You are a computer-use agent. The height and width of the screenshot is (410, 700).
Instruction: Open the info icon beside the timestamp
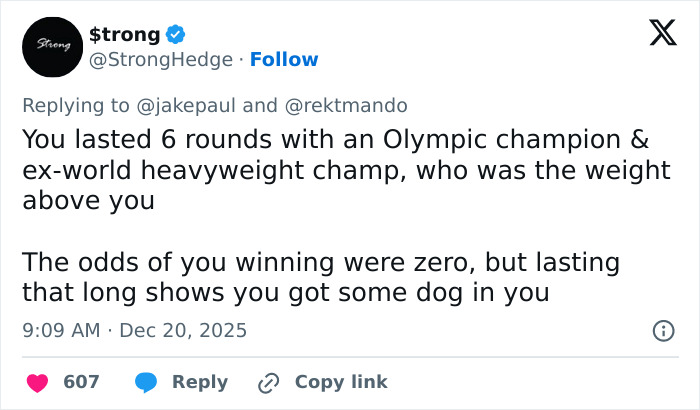661,330
